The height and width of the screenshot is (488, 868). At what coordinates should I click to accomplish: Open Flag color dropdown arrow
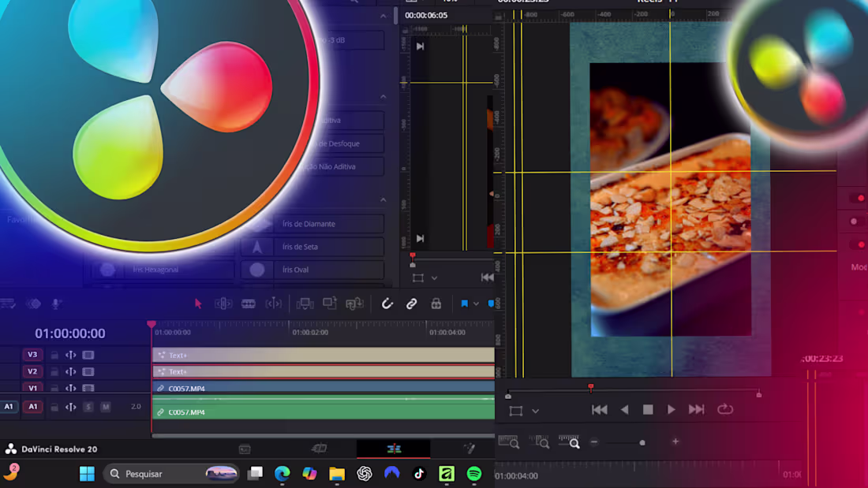point(476,304)
